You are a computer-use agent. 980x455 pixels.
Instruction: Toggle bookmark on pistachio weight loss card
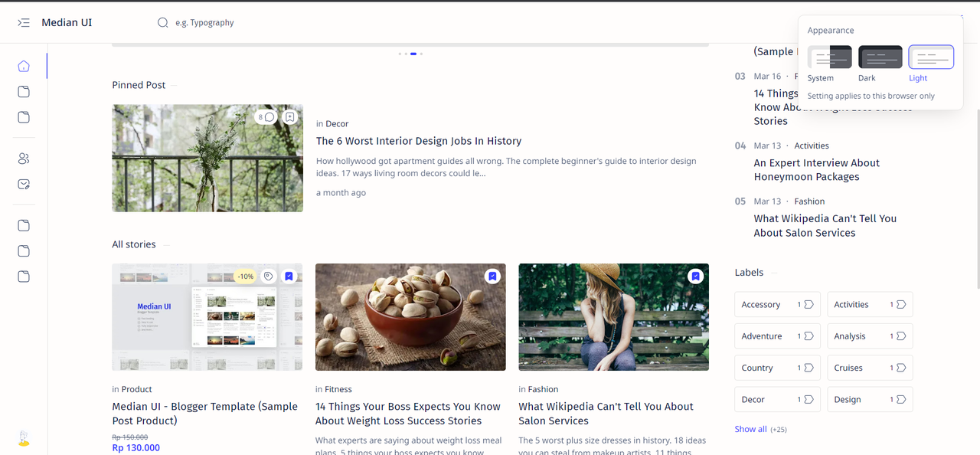click(x=492, y=276)
